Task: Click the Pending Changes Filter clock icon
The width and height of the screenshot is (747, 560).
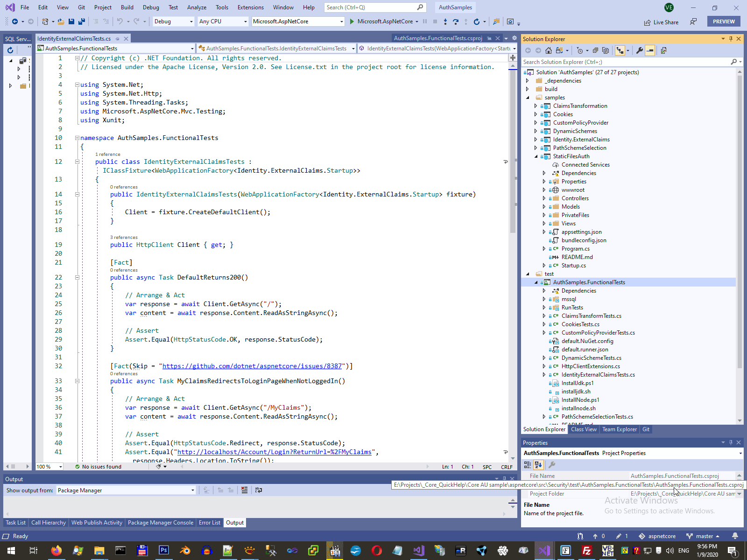Action: [x=579, y=50]
